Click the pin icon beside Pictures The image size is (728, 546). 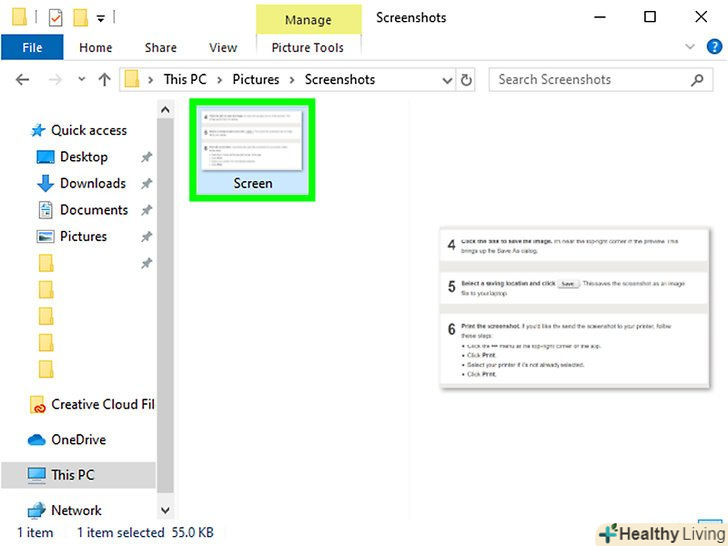tap(147, 237)
